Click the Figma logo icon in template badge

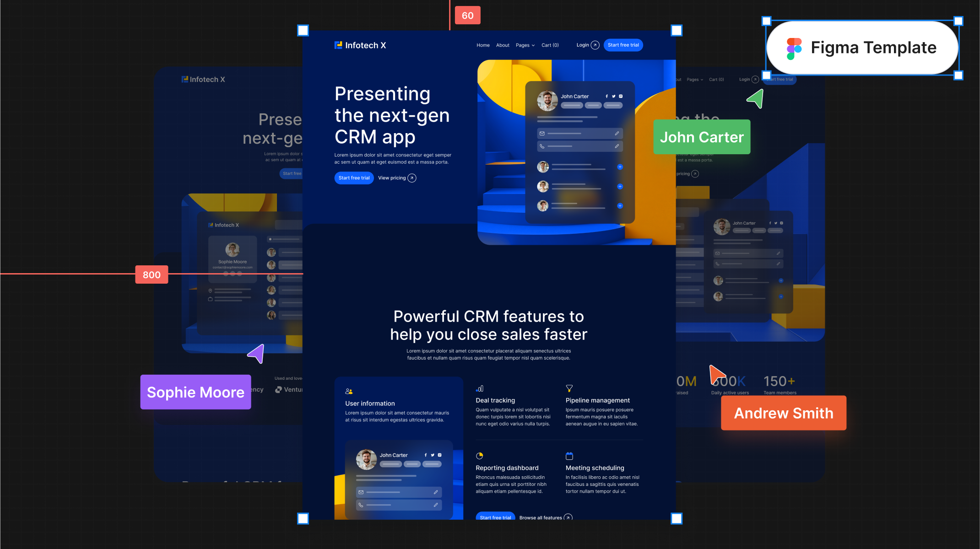[793, 46]
